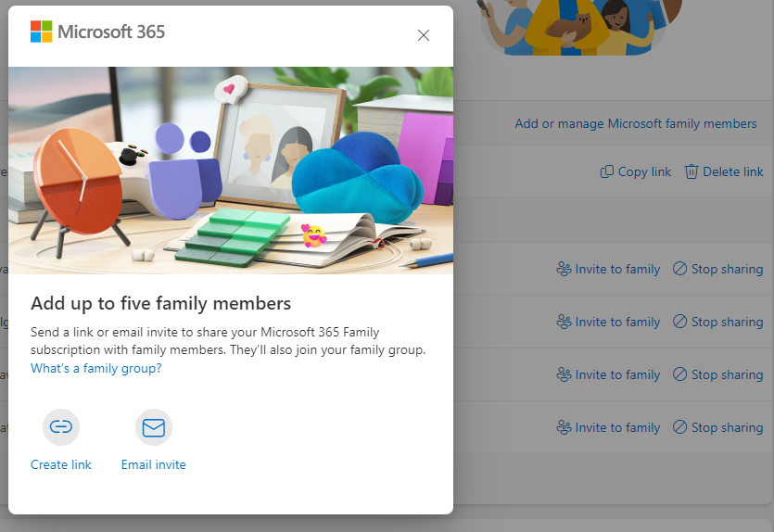
Task: Click the first row's Stop sharing icon
Action: point(680,269)
